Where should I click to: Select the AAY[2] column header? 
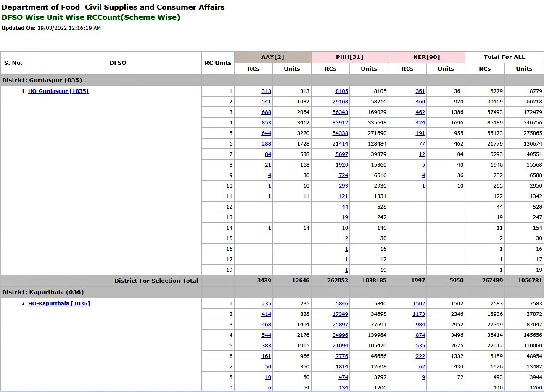tap(272, 57)
